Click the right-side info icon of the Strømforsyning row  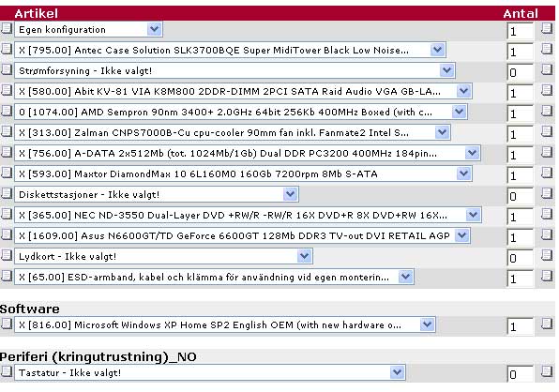[x=547, y=69]
